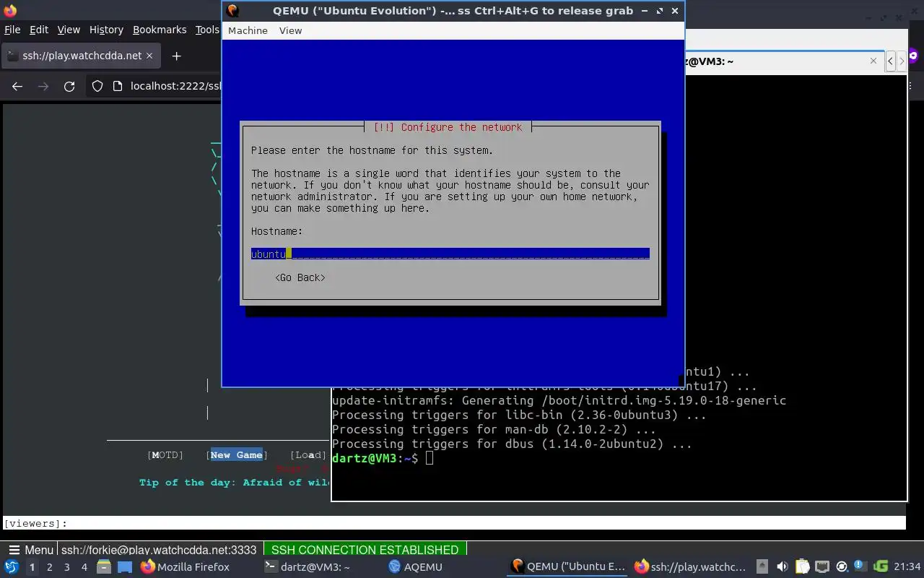The image size is (924, 578).
Task: Switch to dartz@VM3 terminal in taskbar
Action: tap(307, 567)
